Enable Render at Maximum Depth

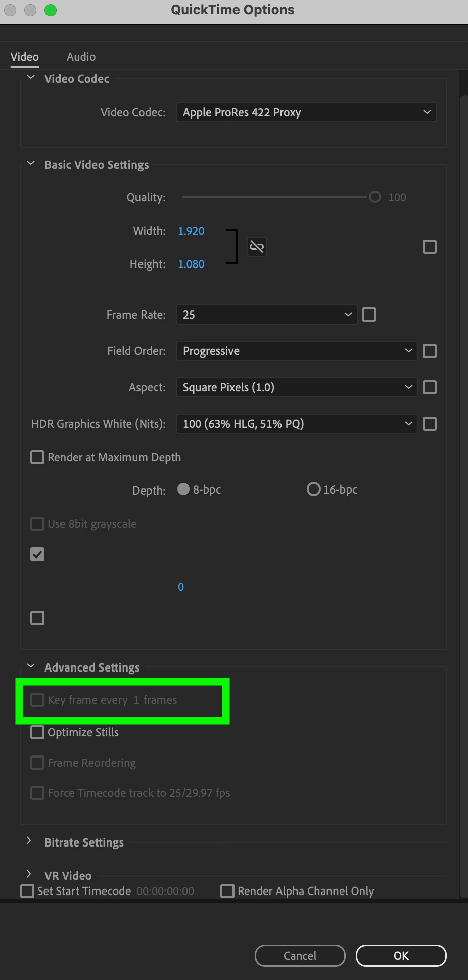point(37,457)
